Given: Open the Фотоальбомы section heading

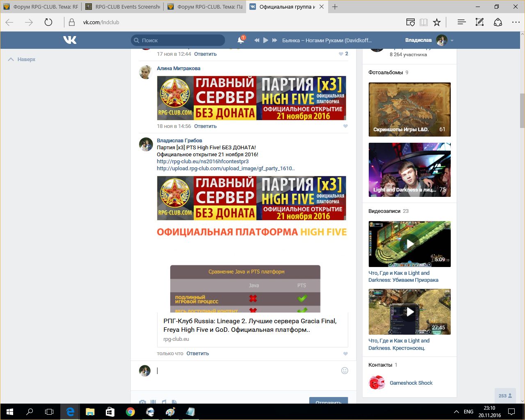Looking at the screenshot, I should click(386, 73).
